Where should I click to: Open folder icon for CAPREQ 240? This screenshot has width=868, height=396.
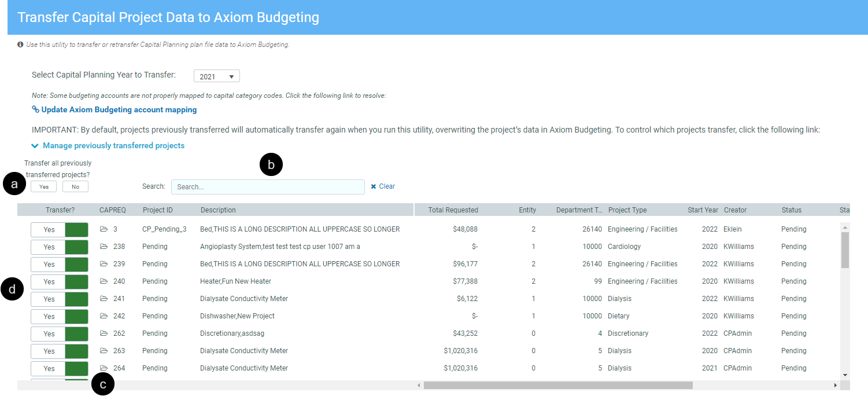click(104, 281)
